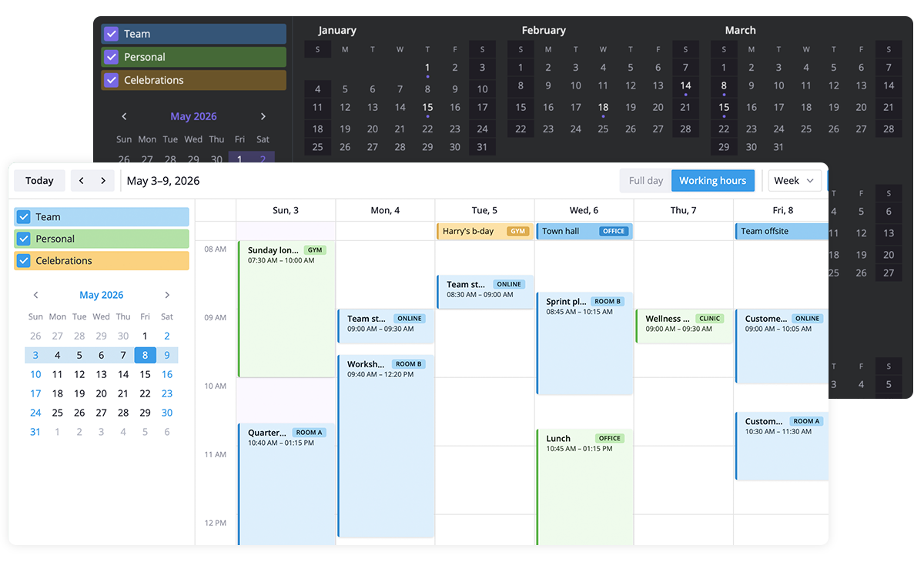Toggle Celebrations checkbox in dark window
924x562 pixels.
coord(112,80)
